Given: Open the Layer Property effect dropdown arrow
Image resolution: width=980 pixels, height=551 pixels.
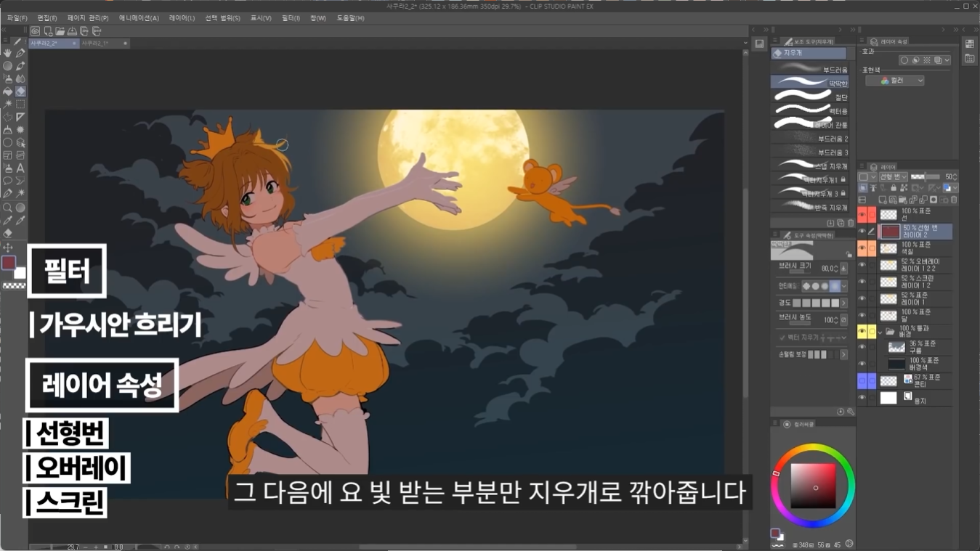Looking at the screenshot, I should 947,60.
